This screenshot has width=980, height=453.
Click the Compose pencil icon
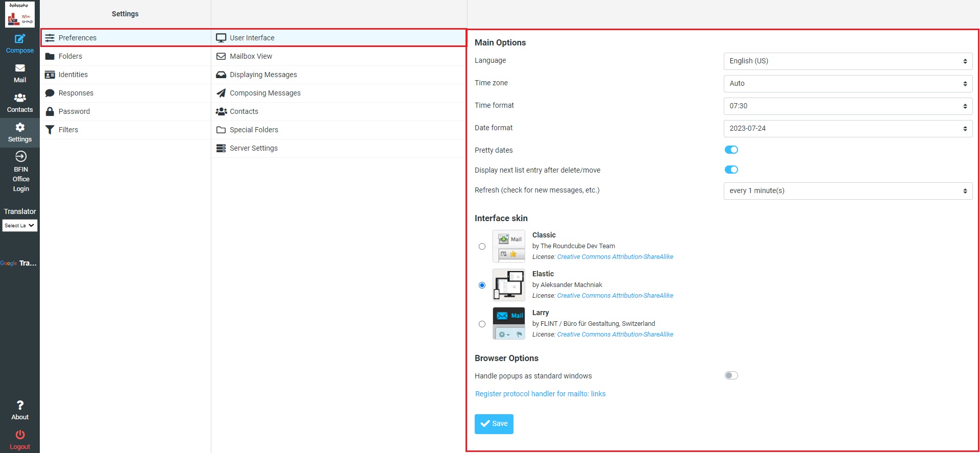pyautogui.click(x=20, y=39)
